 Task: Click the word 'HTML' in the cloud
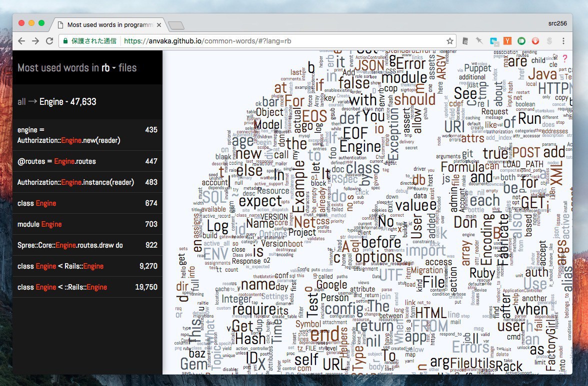[431, 313]
